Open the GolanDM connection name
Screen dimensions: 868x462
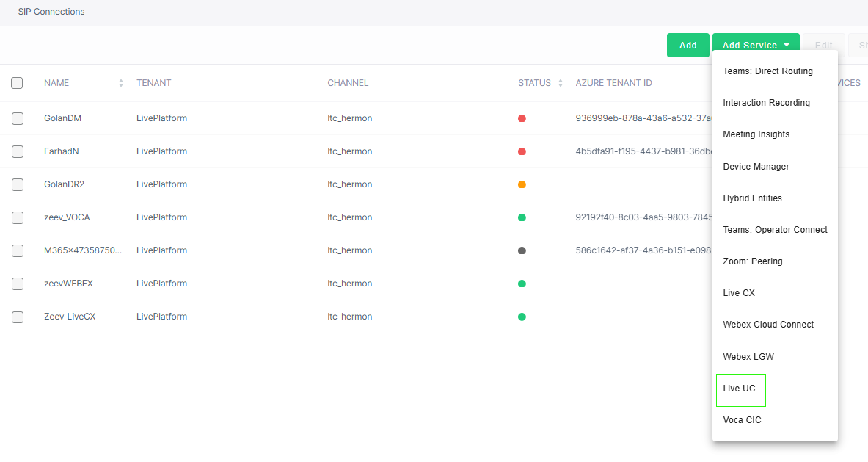[62, 118]
